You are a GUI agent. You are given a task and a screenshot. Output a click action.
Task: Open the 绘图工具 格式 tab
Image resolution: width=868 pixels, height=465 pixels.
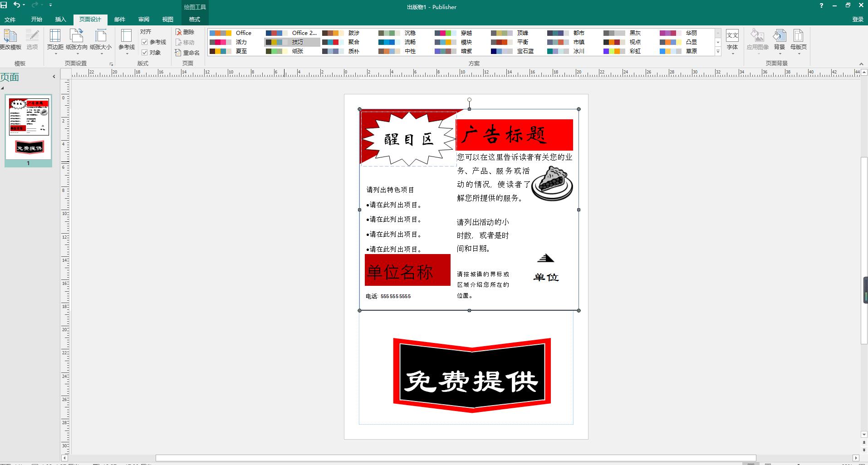point(194,20)
